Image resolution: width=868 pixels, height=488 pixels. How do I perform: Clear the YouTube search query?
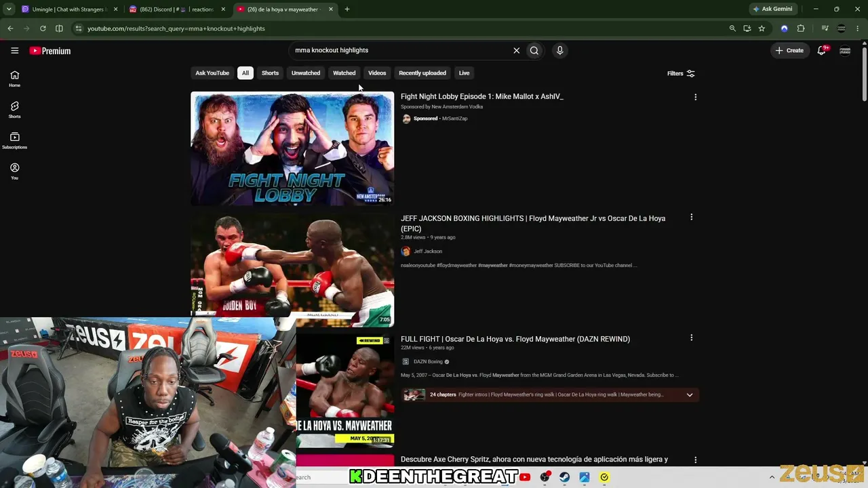pos(516,50)
